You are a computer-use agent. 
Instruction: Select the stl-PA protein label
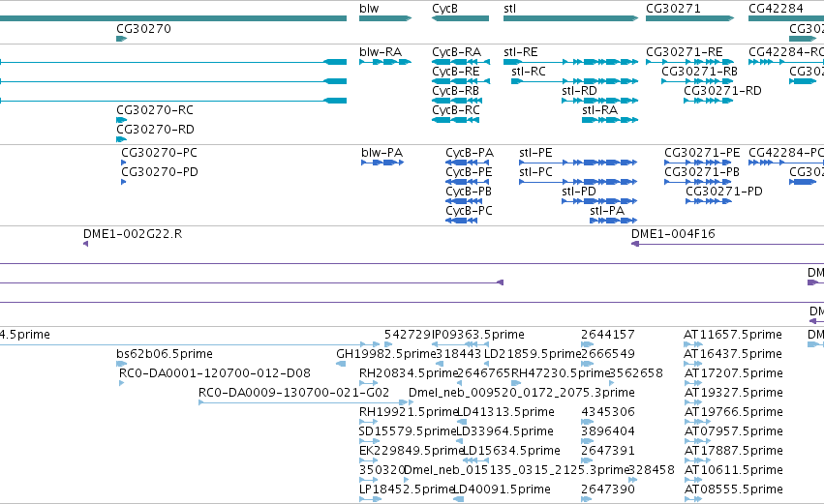[607, 212]
